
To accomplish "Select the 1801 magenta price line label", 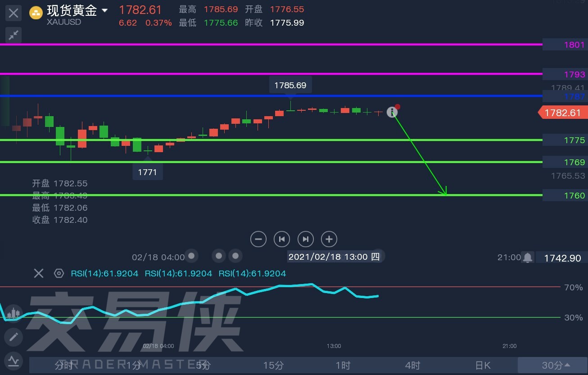I will pyautogui.click(x=565, y=45).
